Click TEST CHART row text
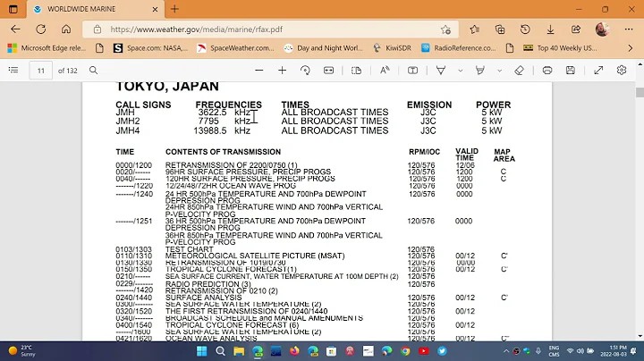The height and width of the screenshot is (361, 644). coord(190,249)
